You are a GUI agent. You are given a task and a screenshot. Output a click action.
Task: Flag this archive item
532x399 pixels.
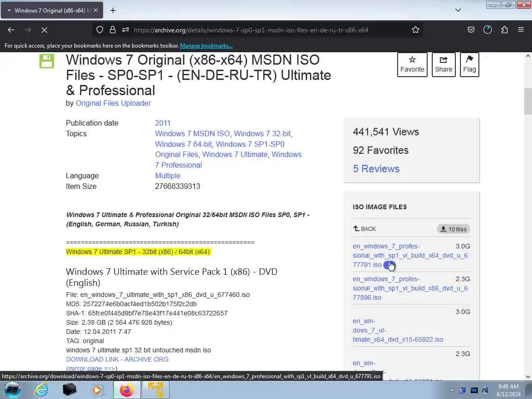470,65
